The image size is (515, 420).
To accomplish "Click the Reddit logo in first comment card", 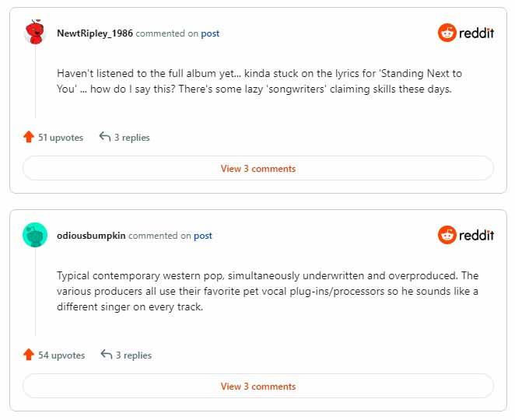I will [466, 33].
